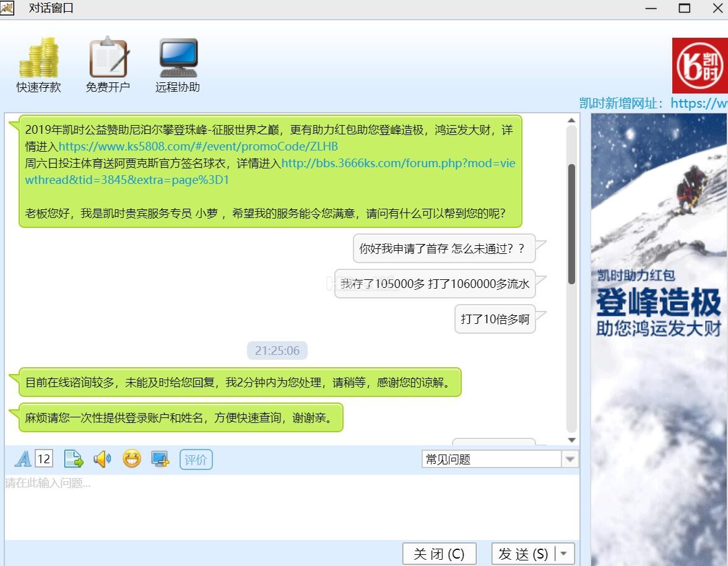Click the send file icon
Screen dimensions: 728x566
tap(74, 459)
